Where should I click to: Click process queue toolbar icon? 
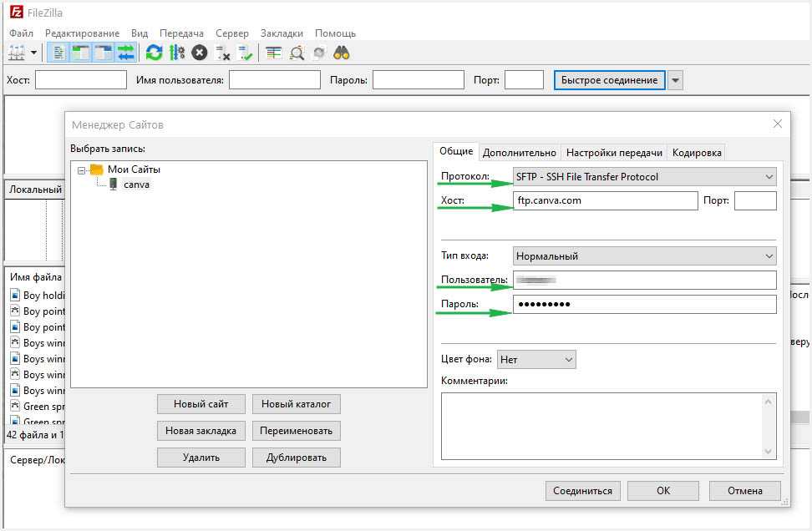(176, 53)
